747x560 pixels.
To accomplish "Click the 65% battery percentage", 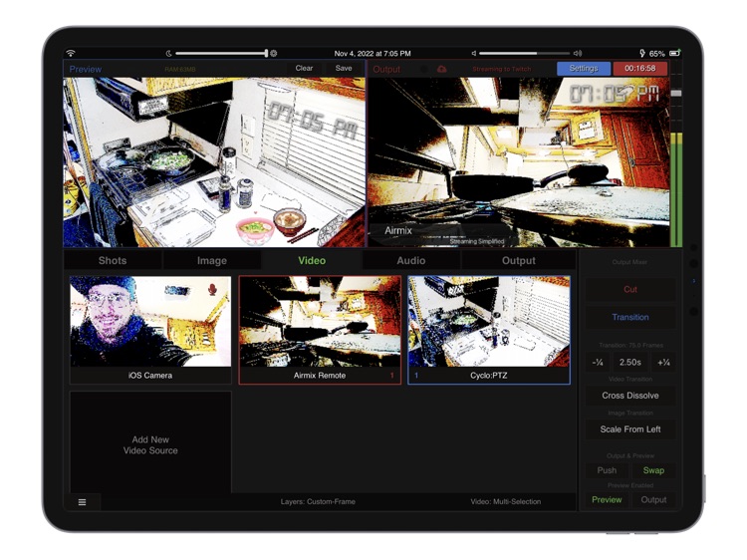I will [x=656, y=54].
